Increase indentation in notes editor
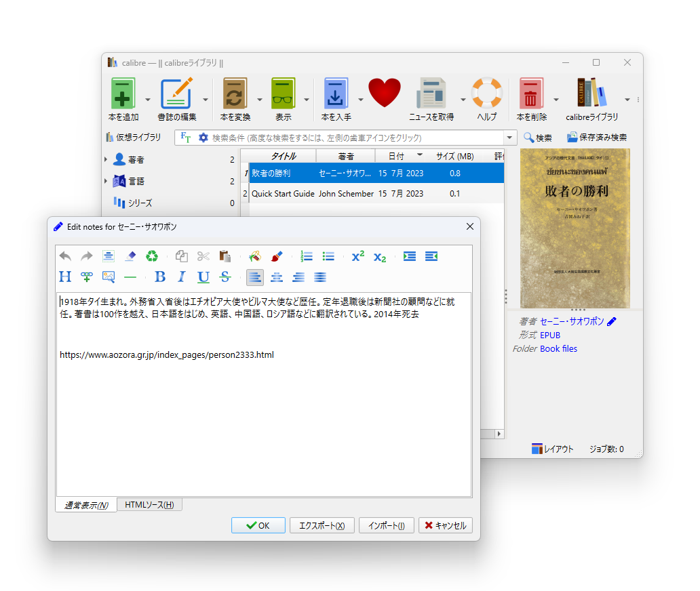 410,256
